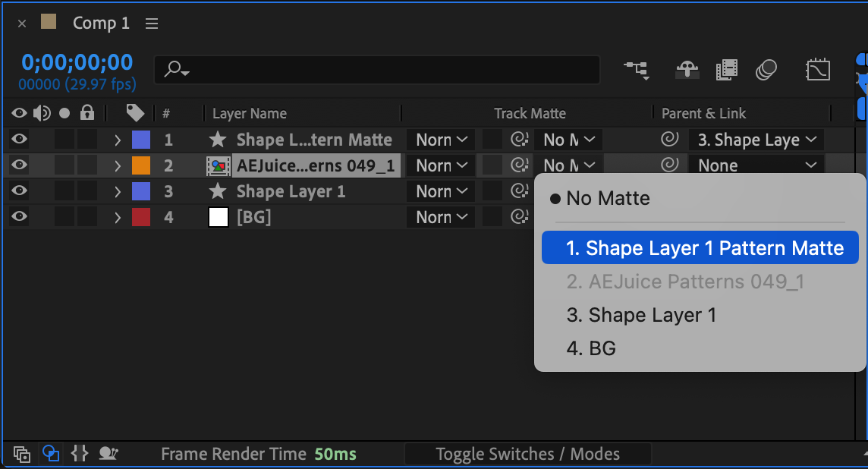Hide the AEJuice Patterns layer eye icon
The image size is (868, 469).
(x=20, y=165)
